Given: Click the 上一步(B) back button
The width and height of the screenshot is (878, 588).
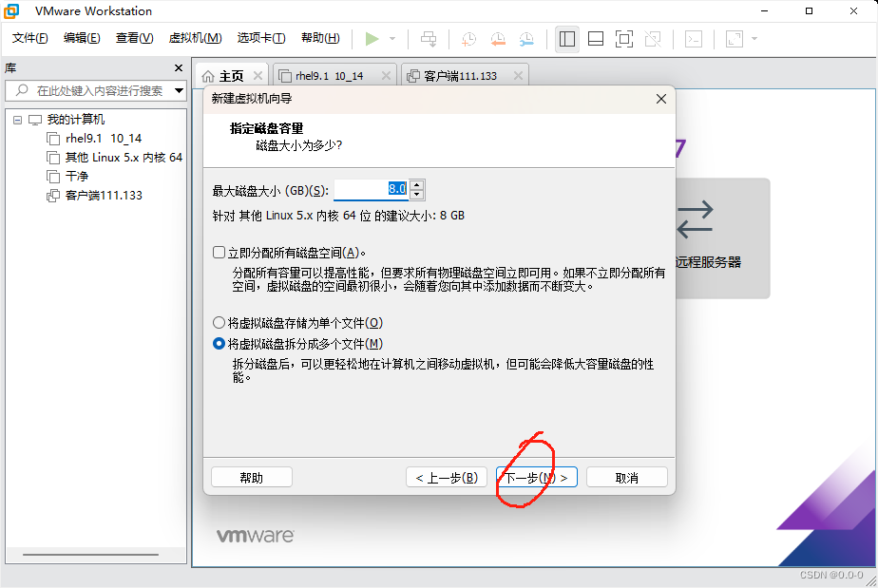Looking at the screenshot, I should 447,477.
